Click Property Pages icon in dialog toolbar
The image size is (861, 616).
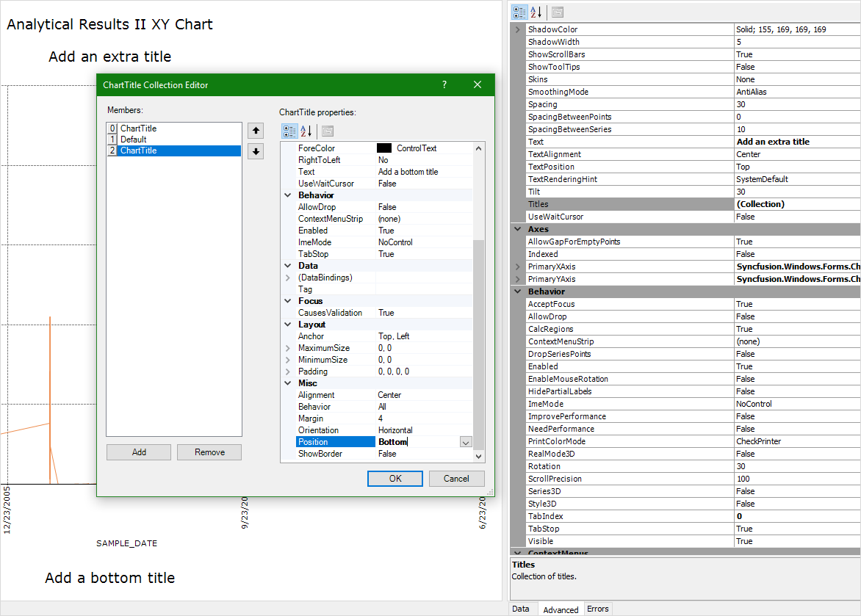pyautogui.click(x=328, y=131)
